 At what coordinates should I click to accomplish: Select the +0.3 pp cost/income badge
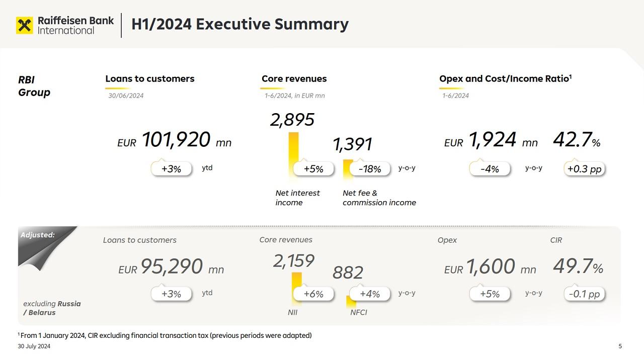[584, 169]
